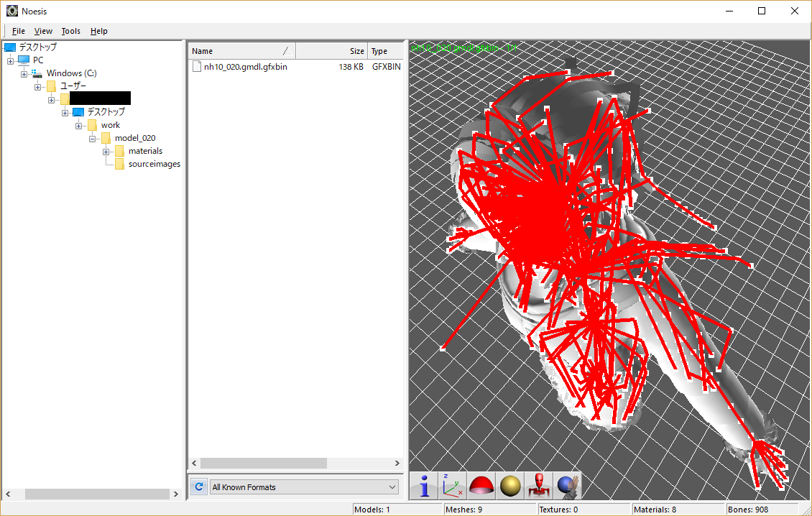Screen dimensions: 812x516
Task: Click the Textures: 0 status bar entry
Action: tap(585, 510)
